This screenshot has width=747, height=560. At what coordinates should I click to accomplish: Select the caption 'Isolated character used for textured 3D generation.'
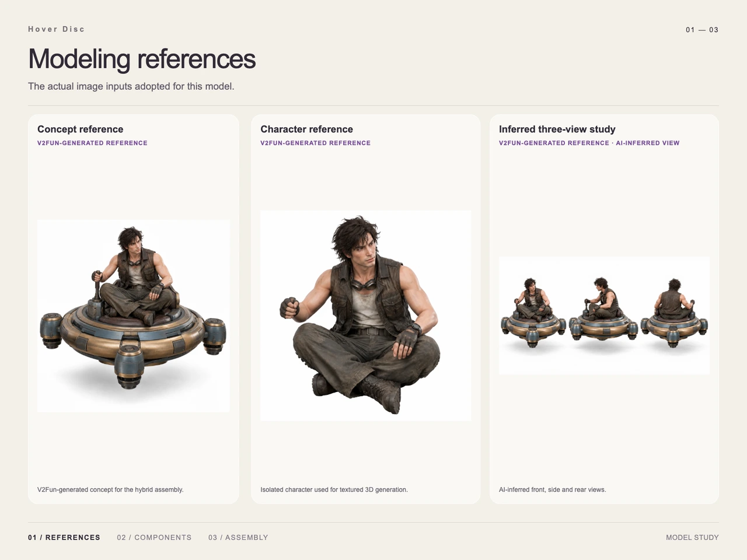point(334,490)
